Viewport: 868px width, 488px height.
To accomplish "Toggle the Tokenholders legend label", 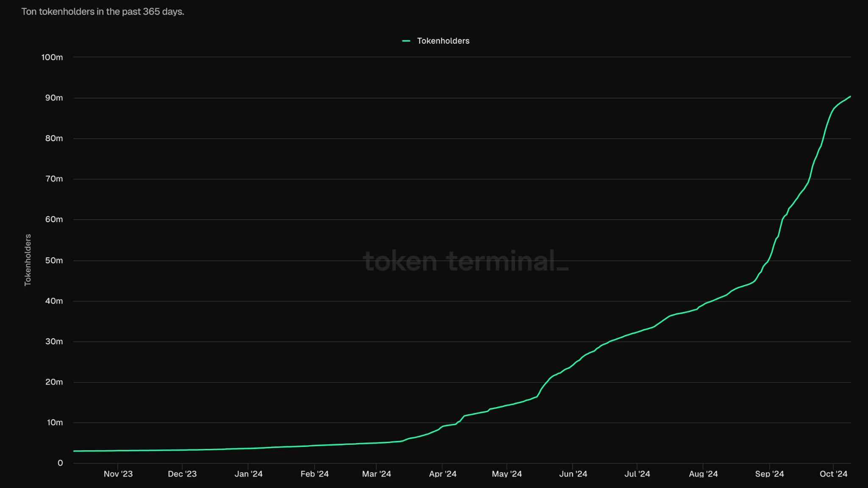I will pos(443,41).
